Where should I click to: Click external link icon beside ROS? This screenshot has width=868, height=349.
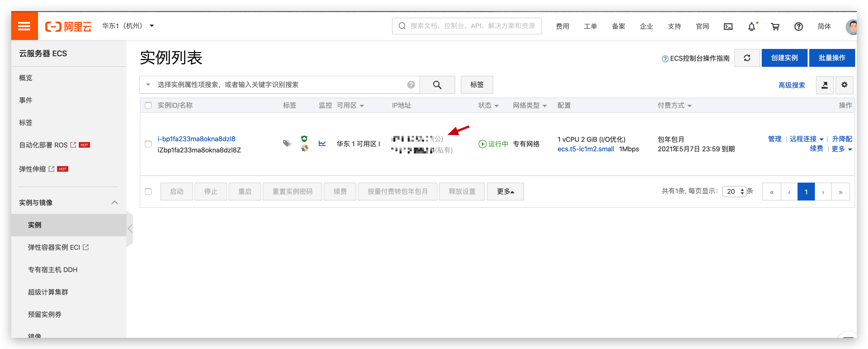click(x=73, y=145)
